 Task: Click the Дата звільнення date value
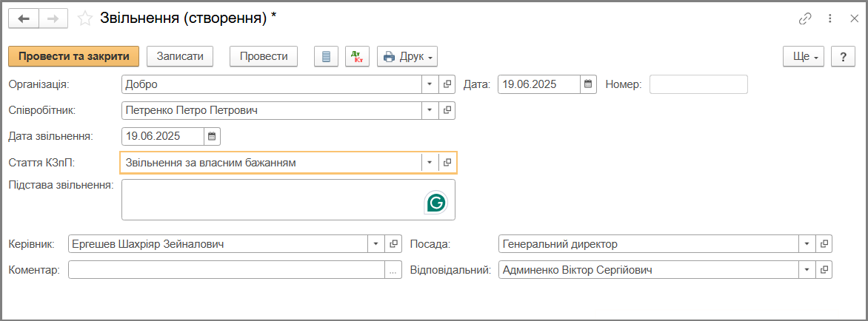153,136
